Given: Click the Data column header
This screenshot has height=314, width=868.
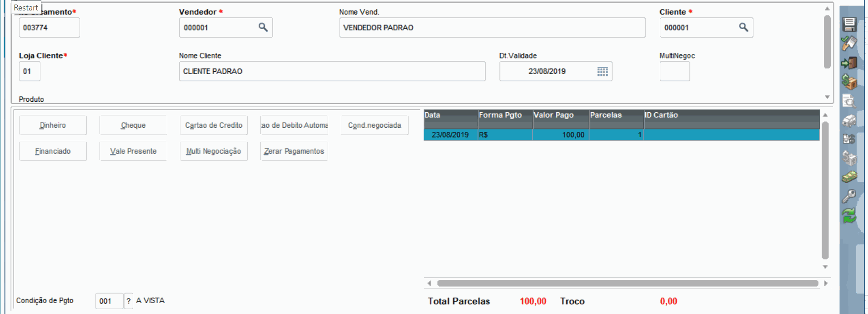Looking at the screenshot, I should (451, 119).
